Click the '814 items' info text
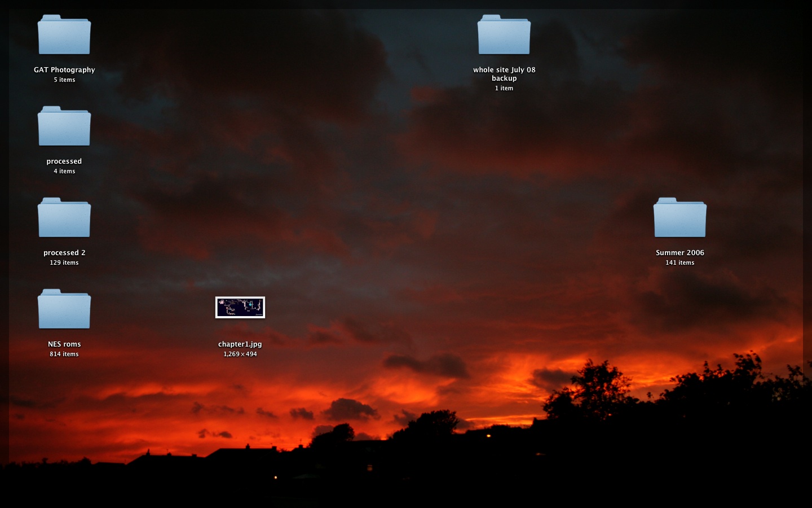The image size is (812, 508). tap(64, 354)
